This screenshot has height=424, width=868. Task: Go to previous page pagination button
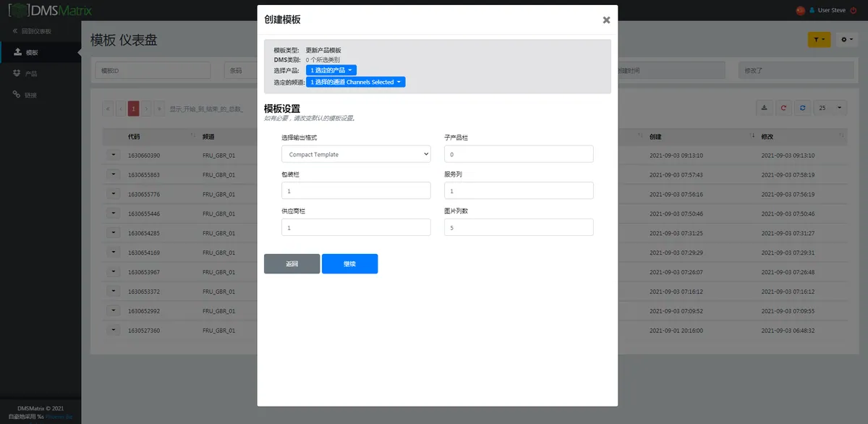point(121,109)
